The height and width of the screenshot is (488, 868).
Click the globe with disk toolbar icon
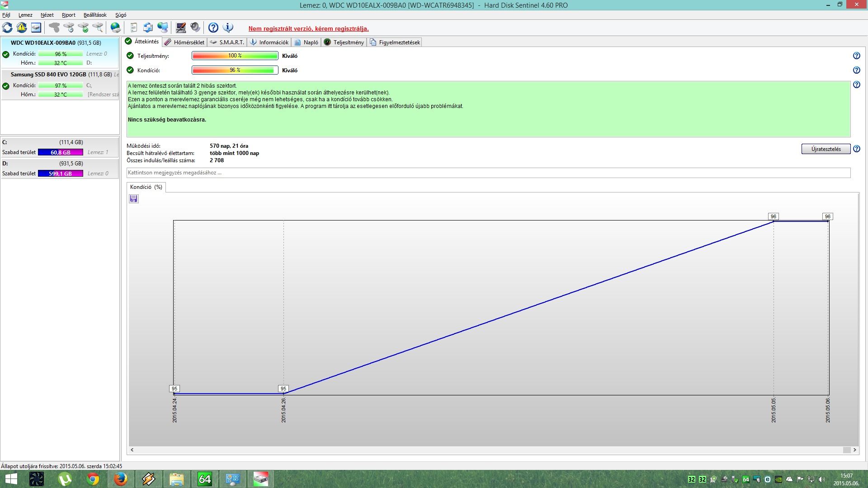116,28
